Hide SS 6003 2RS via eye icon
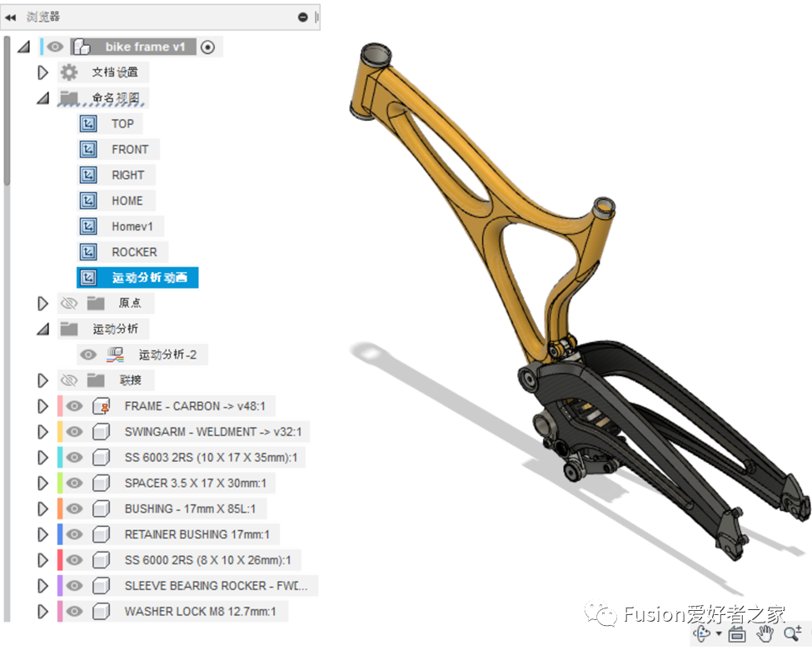The width and height of the screenshot is (812, 650). pyautogui.click(x=75, y=458)
